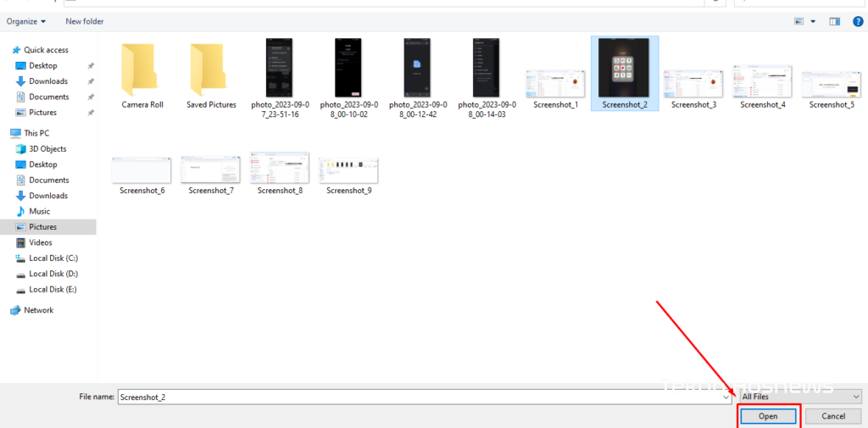Expand the File name history dropdown
868x428 pixels.
(x=726, y=396)
